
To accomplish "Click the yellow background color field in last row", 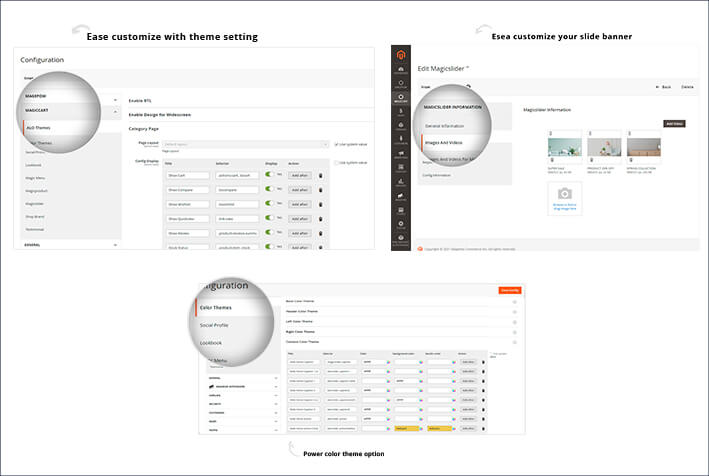I will coord(405,427).
